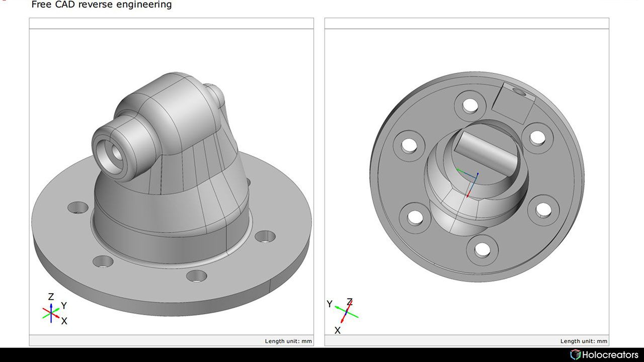644x362 pixels.
Task: Toggle the Z label in right viewport gizmo
Action: point(350,302)
